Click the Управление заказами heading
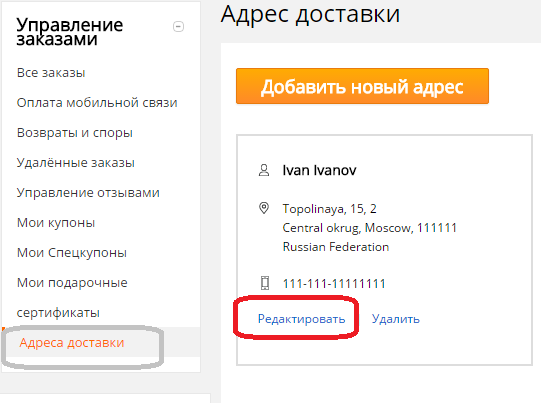 click(x=70, y=32)
